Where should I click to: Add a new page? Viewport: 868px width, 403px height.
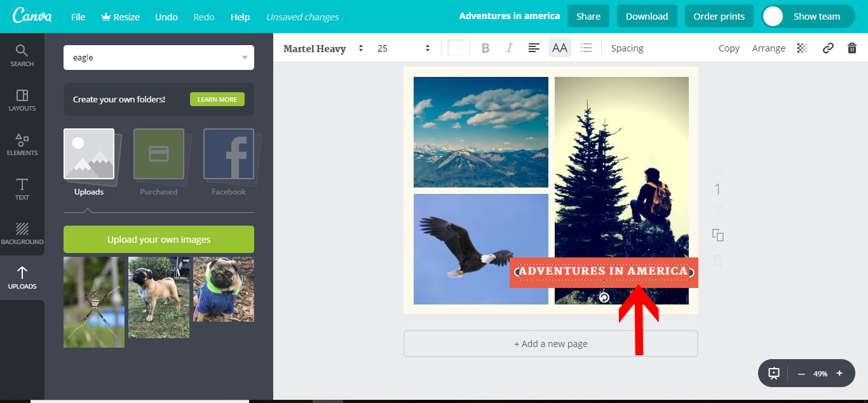pos(550,343)
